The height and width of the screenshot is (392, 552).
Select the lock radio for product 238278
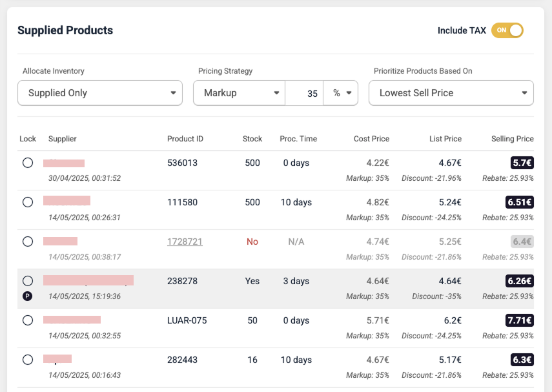coord(28,280)
